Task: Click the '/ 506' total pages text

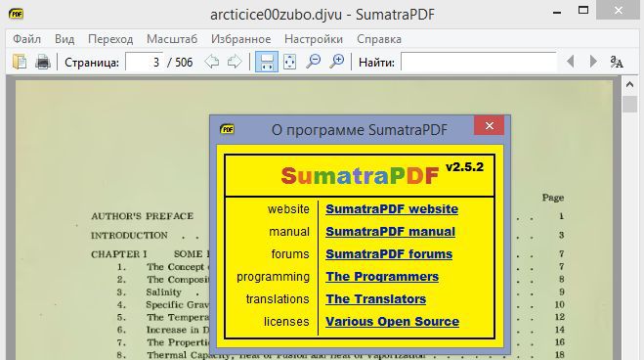Action: [x=180, y=62]
